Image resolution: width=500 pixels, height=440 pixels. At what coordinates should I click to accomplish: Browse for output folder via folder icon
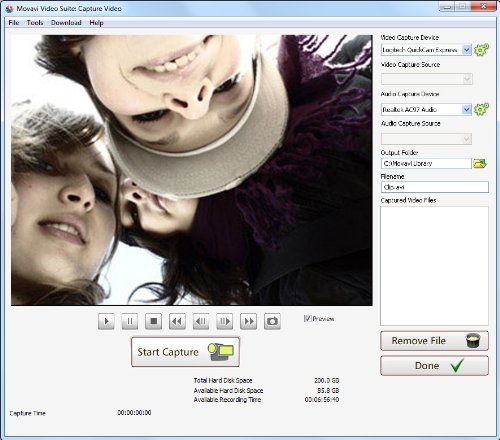480,164
